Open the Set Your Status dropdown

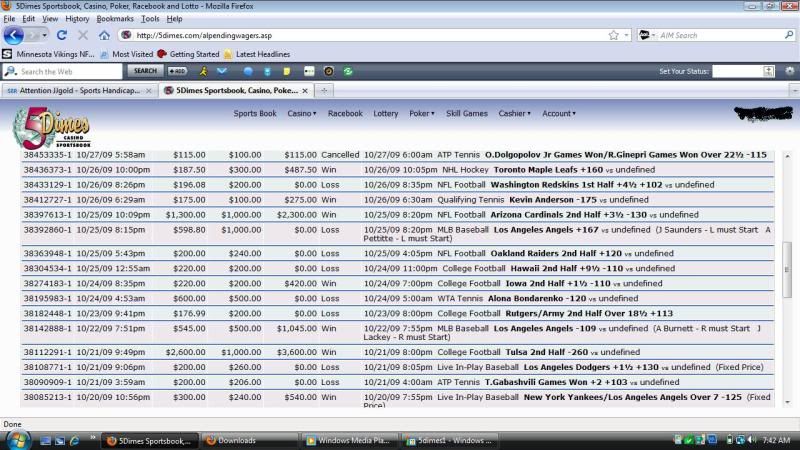[769, 71]
